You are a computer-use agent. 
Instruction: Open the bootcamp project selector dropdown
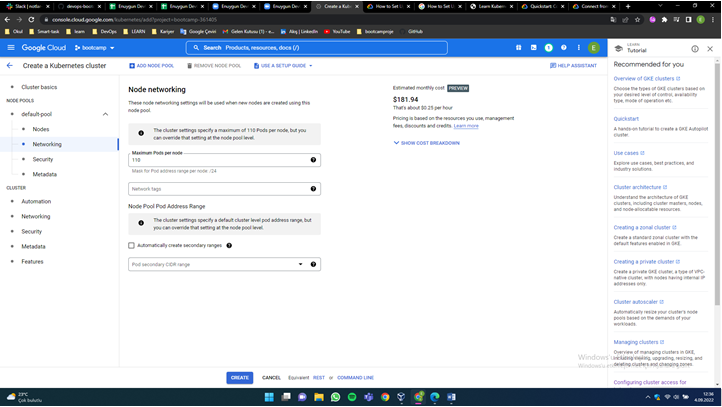tap(94, 47)
